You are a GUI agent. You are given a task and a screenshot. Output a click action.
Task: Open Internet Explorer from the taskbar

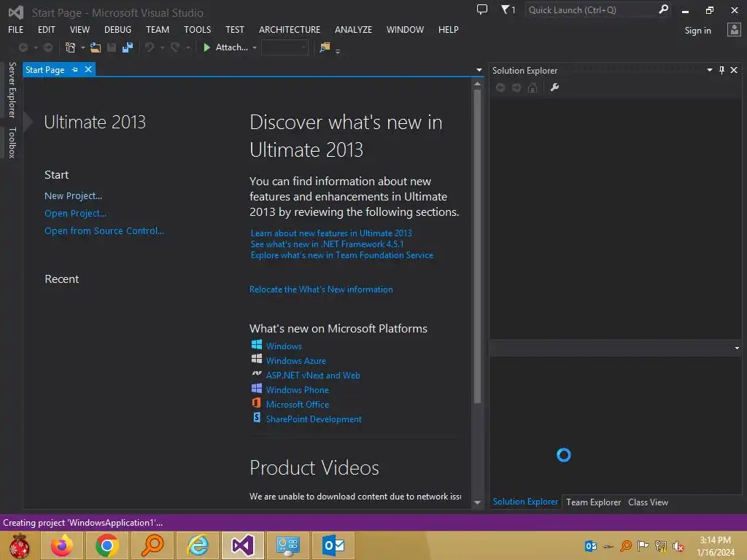(198, 545)
